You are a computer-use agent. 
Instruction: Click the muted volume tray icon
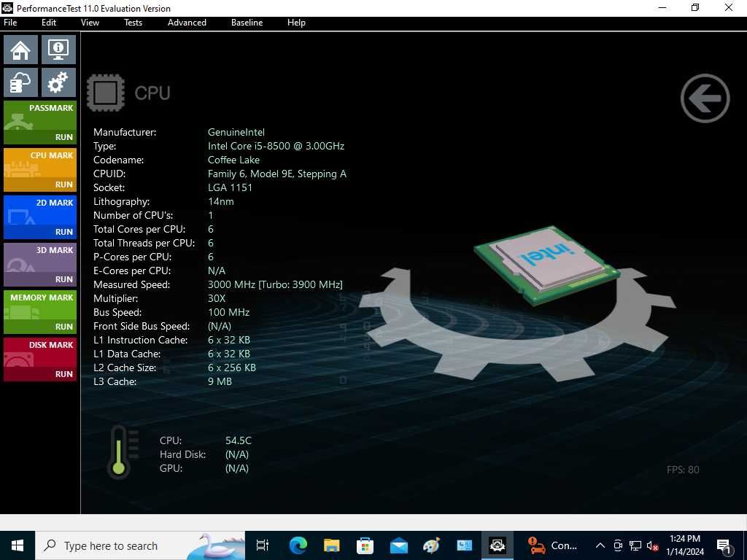653,545
